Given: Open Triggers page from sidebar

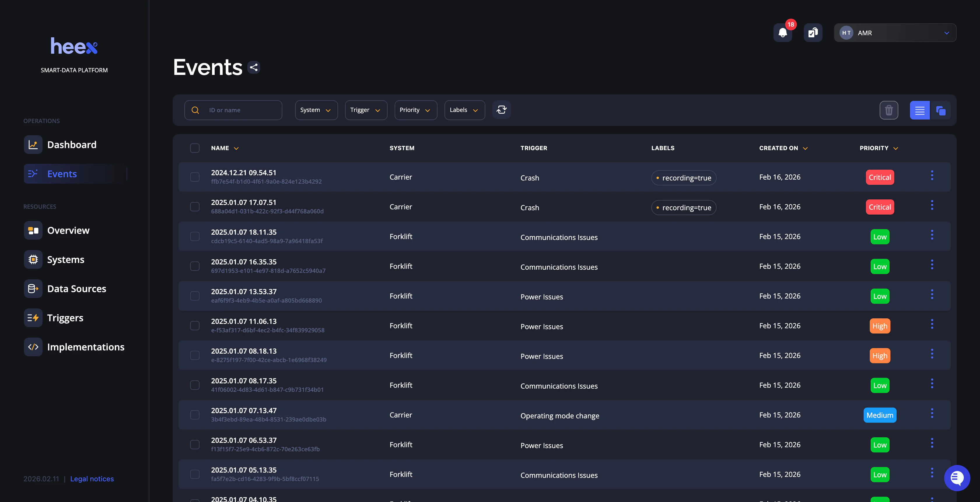Looking at the screenshot, I should click(65, 318).
